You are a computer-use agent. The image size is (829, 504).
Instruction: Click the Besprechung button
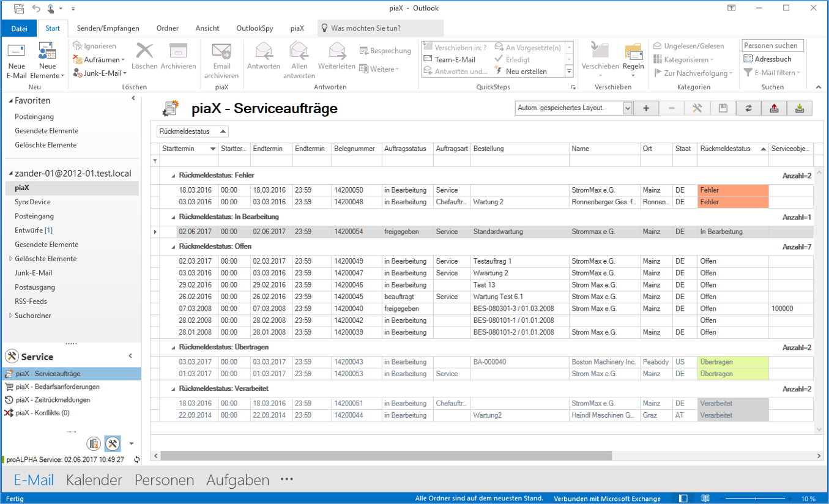tap(385, 51)
